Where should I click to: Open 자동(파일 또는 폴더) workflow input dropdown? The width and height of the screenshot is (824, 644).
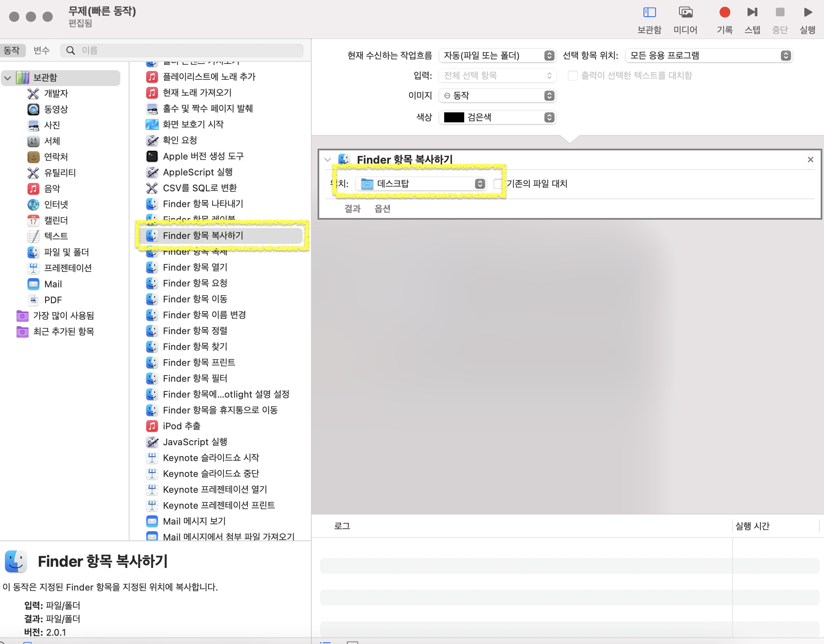pos(497,56)
